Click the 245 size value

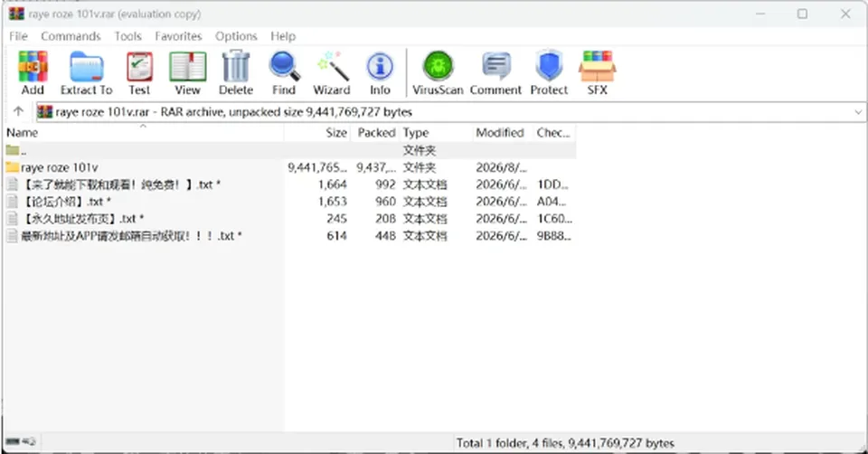pos(336,219)
